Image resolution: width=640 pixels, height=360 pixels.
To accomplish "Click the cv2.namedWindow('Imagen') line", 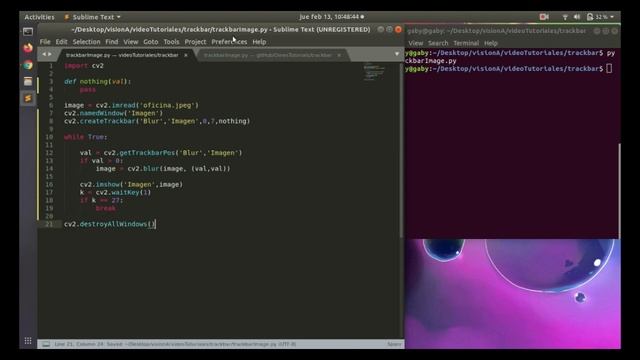I will (x=113, y=113).
